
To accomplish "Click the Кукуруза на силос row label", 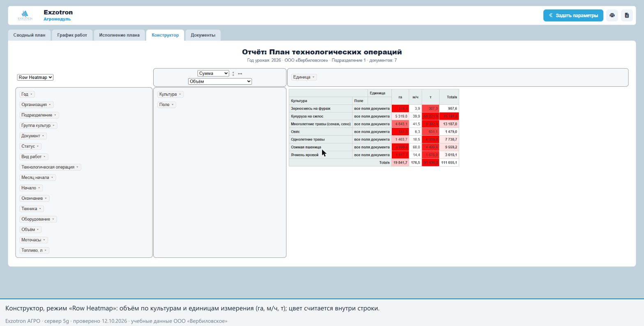I will 320,116.
